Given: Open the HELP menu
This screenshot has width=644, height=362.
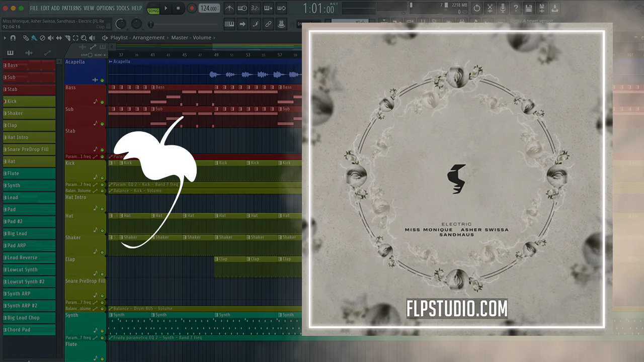Looking at the screenshot, I should tap(136, 9).
